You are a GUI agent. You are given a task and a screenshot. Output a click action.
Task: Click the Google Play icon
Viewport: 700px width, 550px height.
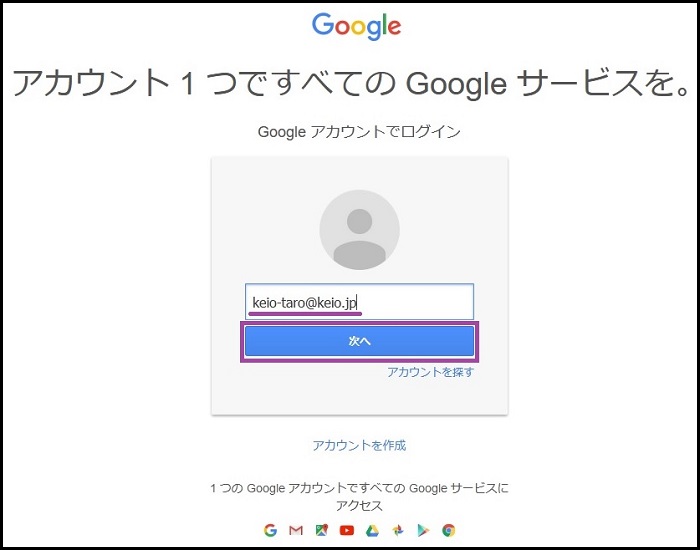pyautogui.click(x=423, y=530)
